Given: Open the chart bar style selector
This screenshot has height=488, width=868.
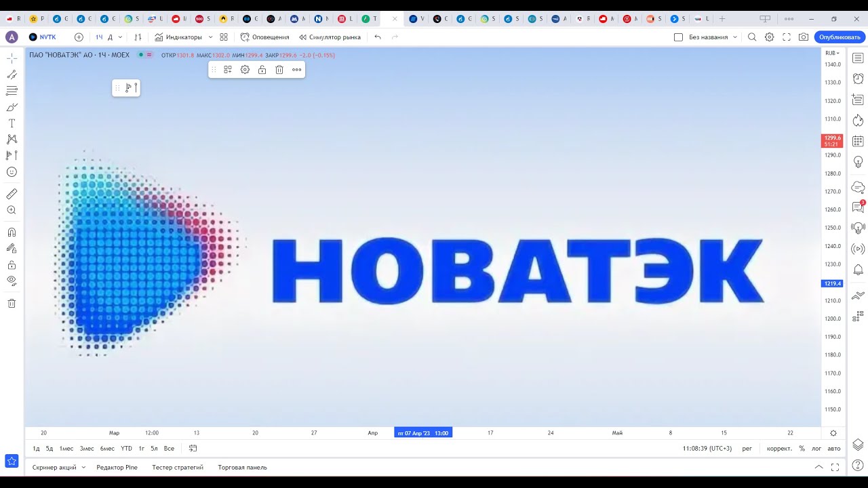Looking at the screenshot, I should click(138, 37).
